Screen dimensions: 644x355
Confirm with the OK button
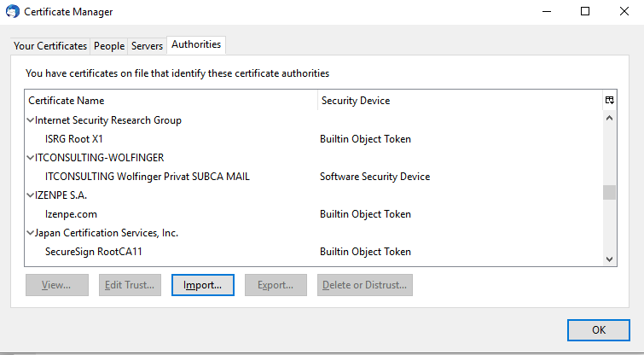coord(599,330)
